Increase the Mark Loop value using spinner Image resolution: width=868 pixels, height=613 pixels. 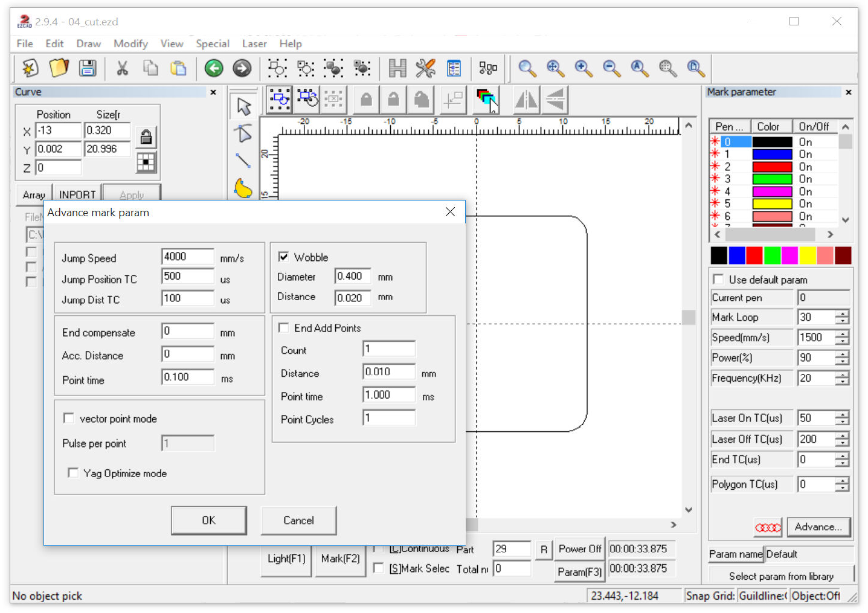(x=842, y=313)
